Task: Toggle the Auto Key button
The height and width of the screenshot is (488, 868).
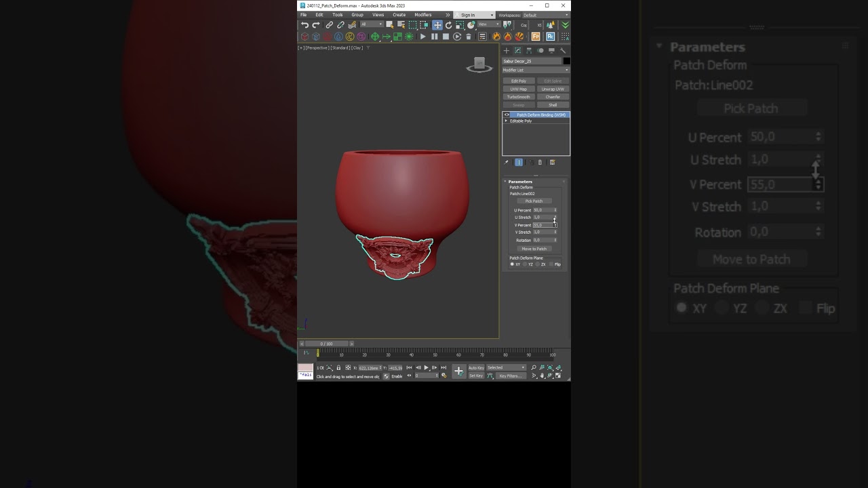Action: click(477, 367)
